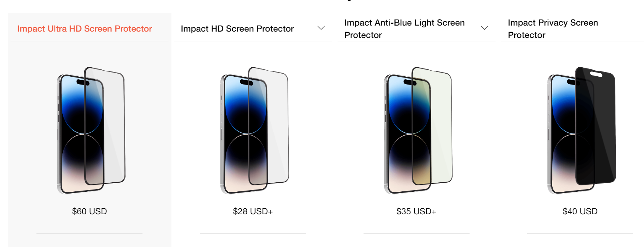Image resolution: width=644 pixels, height=247 pixels.
Task: Expand the chevron beside Anti-Blue Light Screen Protector
Action: [485, 28]
